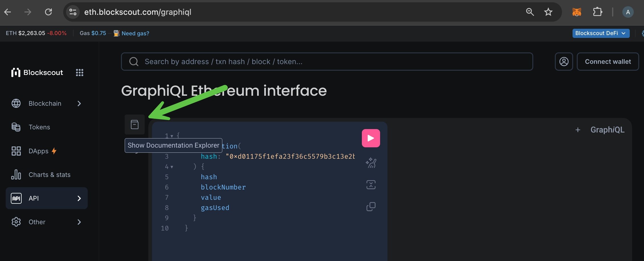Viewport: 644px width, 261px height.
Task: Click the user profile icon button
Action: [x=564, y=62]
